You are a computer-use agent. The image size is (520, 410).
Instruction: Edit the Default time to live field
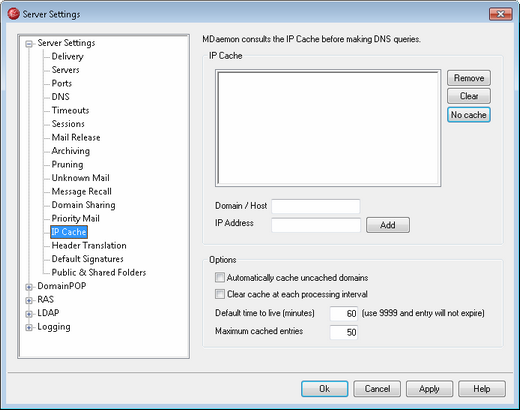tap(344, 314)
